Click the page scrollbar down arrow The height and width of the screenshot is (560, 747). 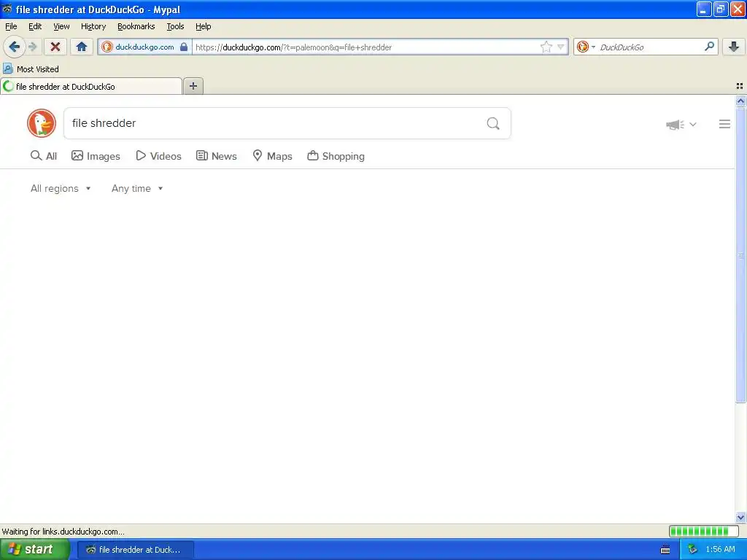pos(740,517)
